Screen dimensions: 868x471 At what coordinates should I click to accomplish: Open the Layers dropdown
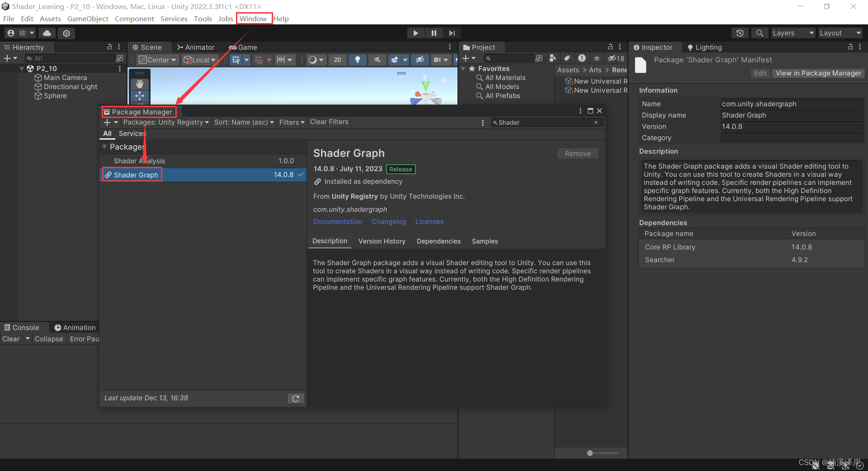(793, 33)
